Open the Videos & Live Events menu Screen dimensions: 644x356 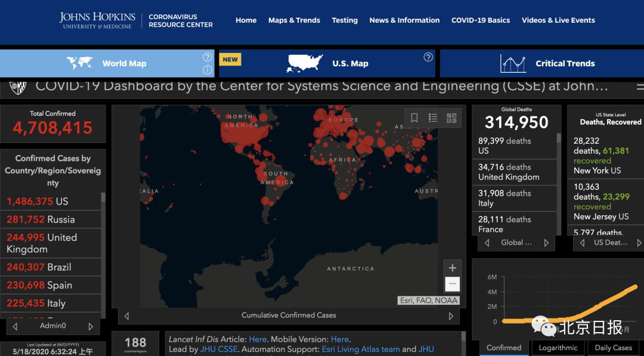(x=558, y=20)
